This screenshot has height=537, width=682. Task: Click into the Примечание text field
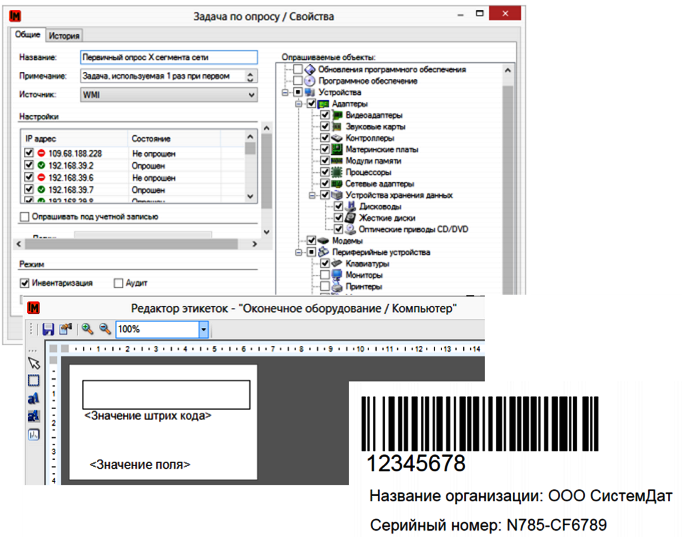click(x=162, y=76)
